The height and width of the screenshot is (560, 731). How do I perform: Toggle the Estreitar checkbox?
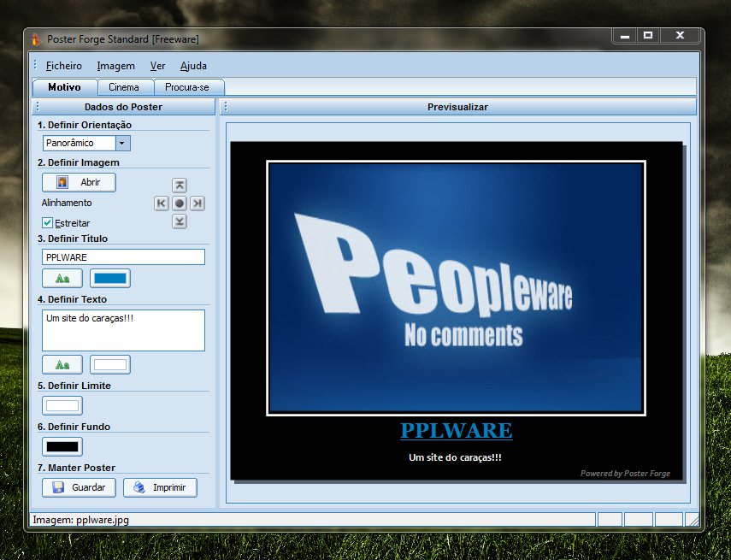coord(47,223)
